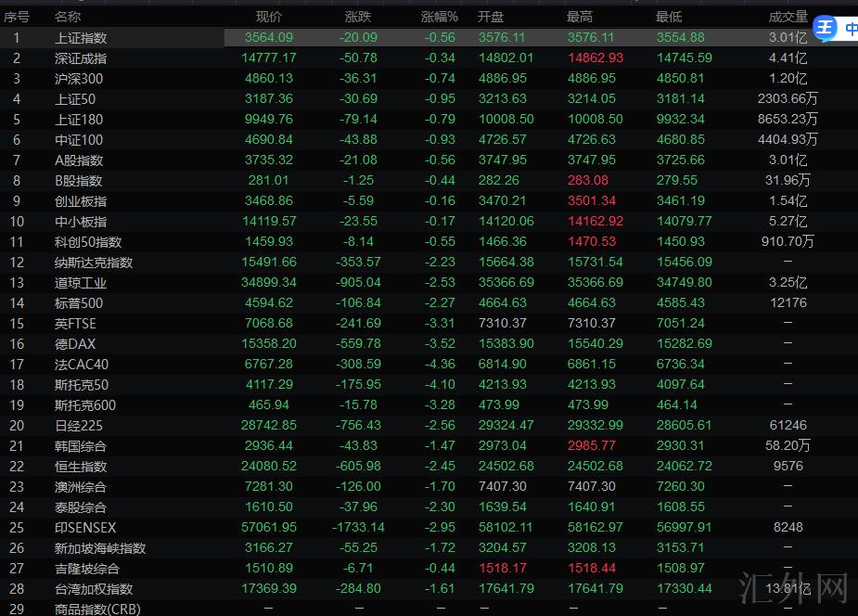
Task: Click the 成交量 column header
Action: click(x=788, y=17)
